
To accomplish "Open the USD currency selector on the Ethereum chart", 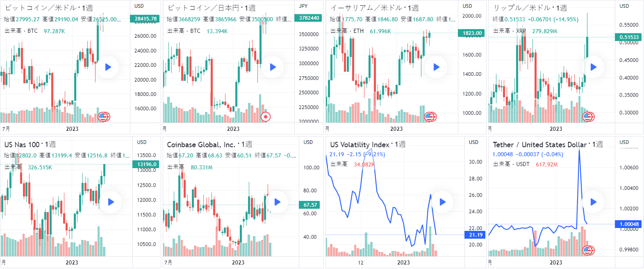I will (x=467, y=6).
